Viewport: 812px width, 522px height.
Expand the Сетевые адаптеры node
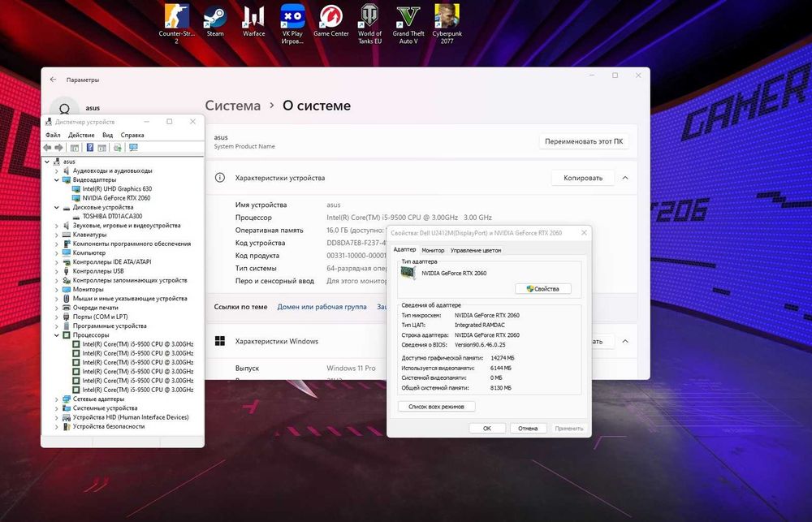click(57, 399)
